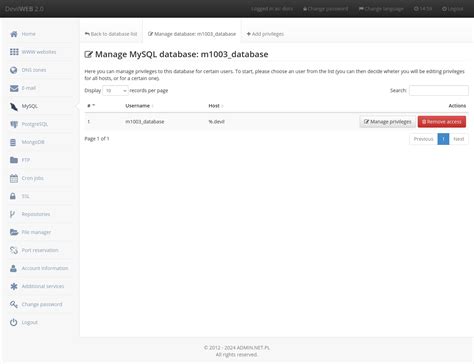474x364 pixels.
Task: Click the Additional services asterisk icon
Action: point(14,286)
